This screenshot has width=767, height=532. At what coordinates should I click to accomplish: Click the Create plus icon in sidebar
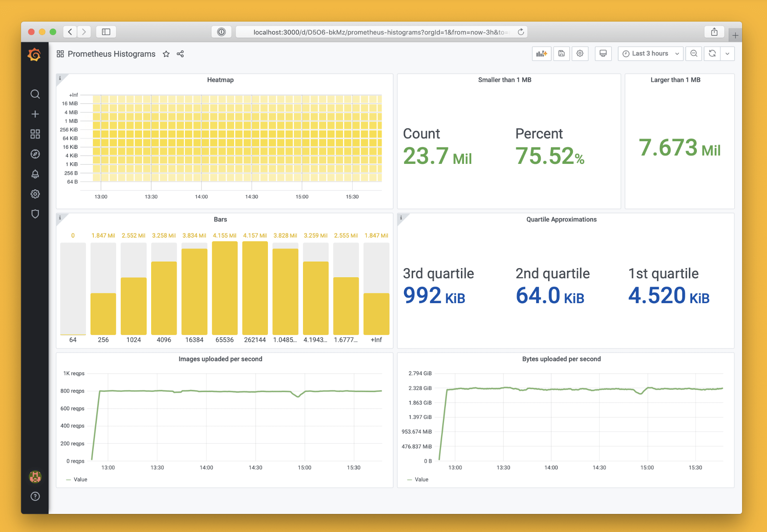click(35, 114)
